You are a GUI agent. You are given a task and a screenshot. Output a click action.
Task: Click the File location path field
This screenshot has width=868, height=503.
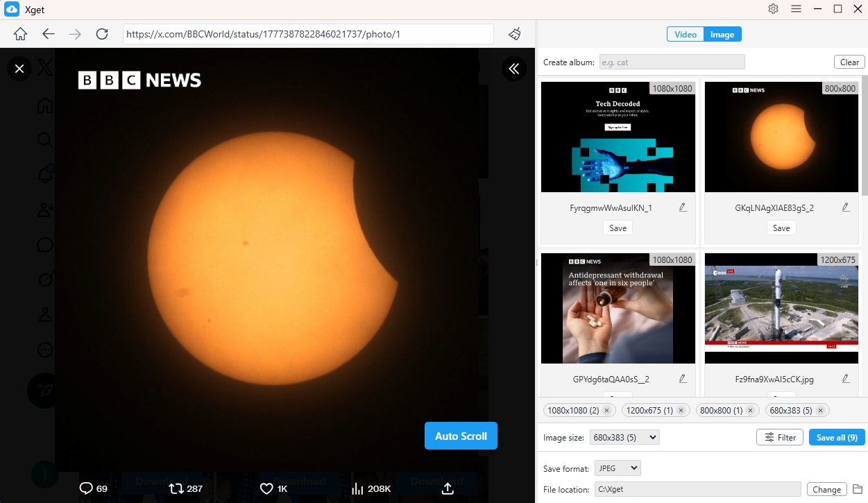[697, 489]
